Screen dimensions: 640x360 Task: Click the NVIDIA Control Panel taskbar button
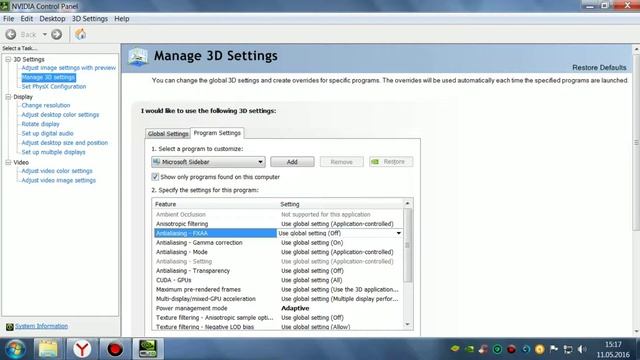[148, 349]
